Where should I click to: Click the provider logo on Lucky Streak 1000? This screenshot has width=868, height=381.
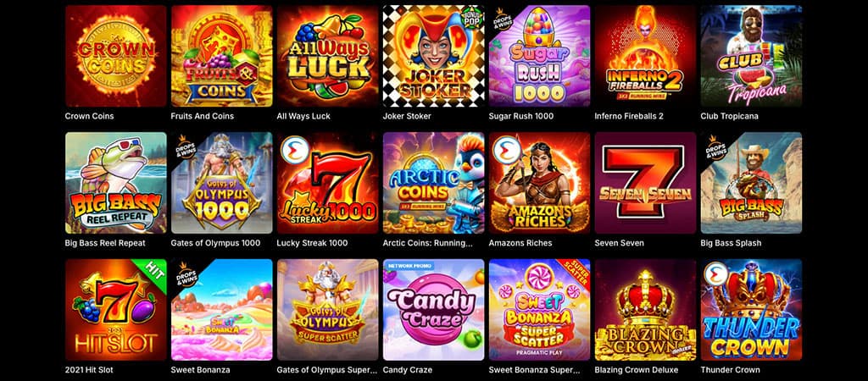click(x=293, y=149)
